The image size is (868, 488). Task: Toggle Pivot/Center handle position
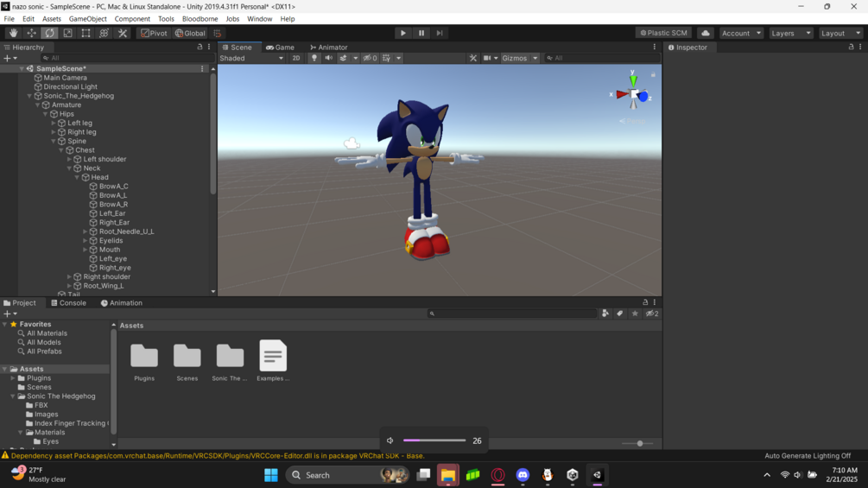[154, 33]
